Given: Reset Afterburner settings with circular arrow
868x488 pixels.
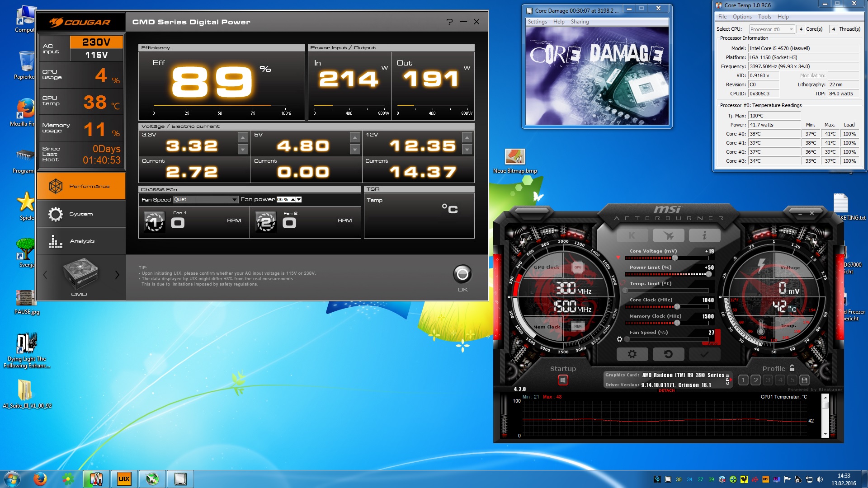Looking at the screenshot, I should point(668,354).
